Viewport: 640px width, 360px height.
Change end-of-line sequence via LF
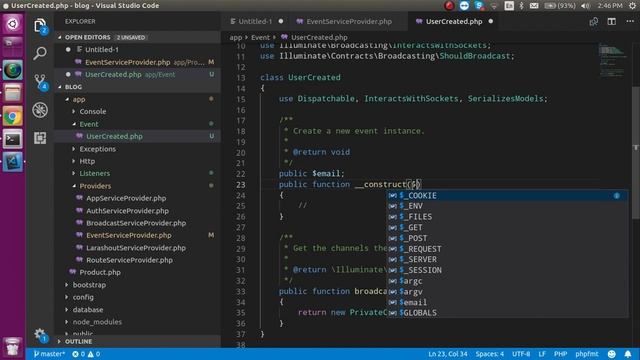[542, 354]
